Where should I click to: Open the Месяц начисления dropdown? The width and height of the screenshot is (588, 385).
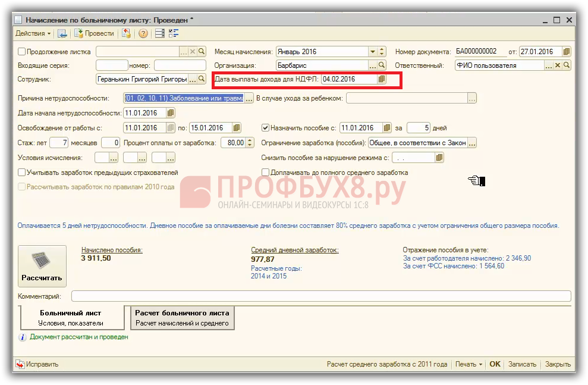pos(372,52)
